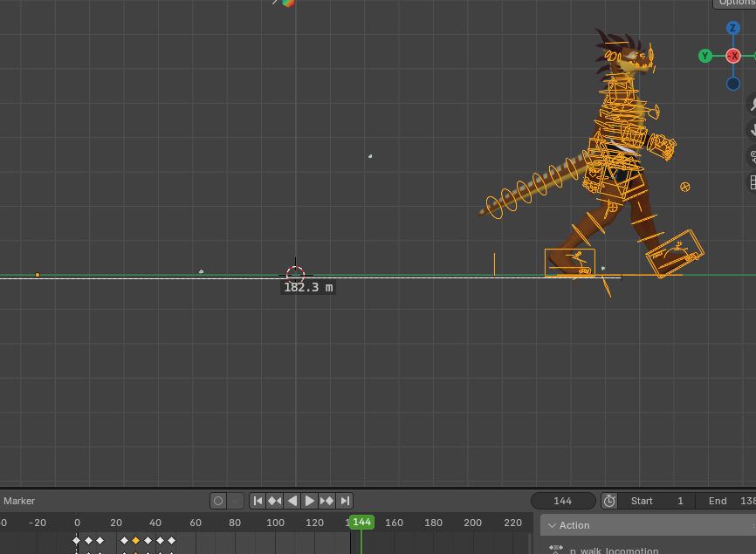Jump to the start frame
Image resolution: width=756 pixels, height=554 pixels.
pos(258,501)
